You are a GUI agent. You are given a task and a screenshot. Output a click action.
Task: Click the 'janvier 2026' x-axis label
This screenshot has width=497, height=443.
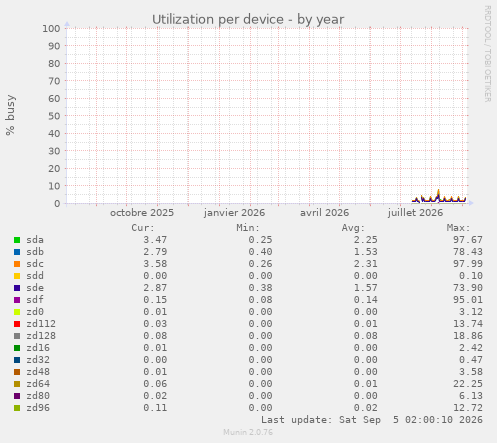tap(235, 213)
